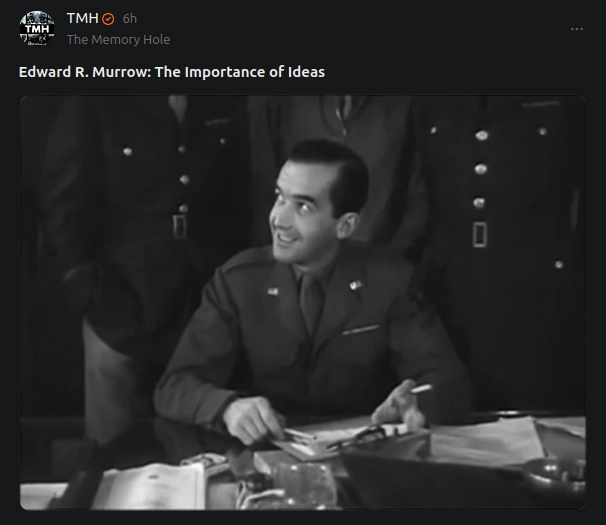Viewport: 606px width, 525px height.
Task: Click the glass object on the desk
Action: point(305,482)
